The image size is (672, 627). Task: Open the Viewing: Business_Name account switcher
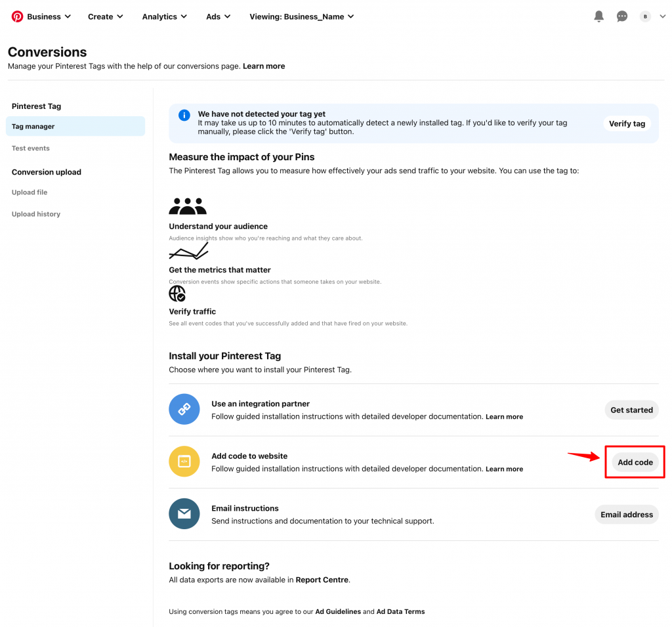pyautogui.click(x=302, y=16)
